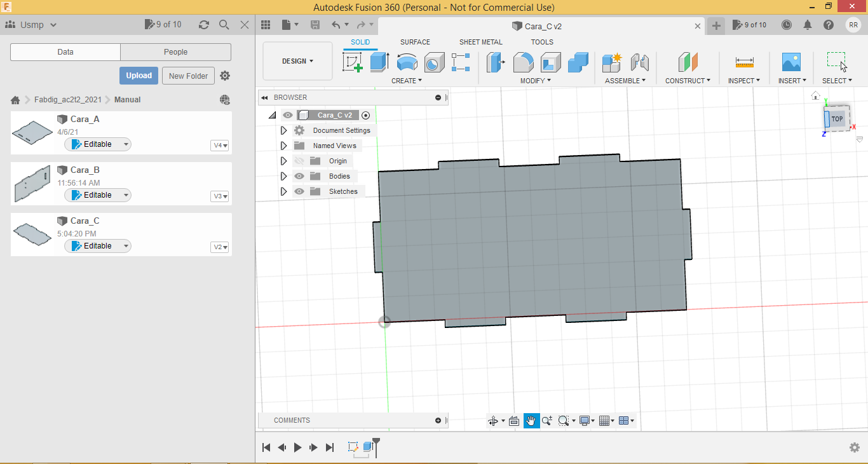Switch to the People tab
The width and height of the screenshot is (868, 464).
(x=175, y=52)
